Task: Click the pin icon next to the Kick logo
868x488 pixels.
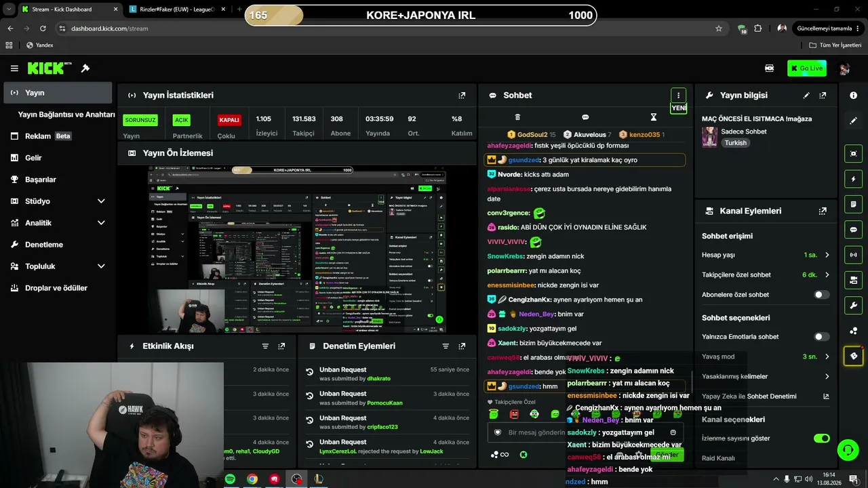Action: [x=85, y=68]
